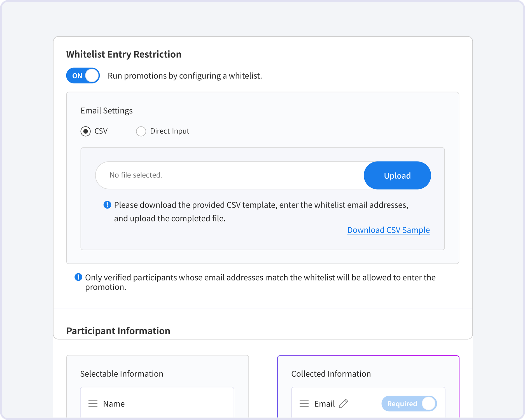Click the Whitelist Entry Restriction heading
This screenshot has width=525, height=420.
[124, 54]
